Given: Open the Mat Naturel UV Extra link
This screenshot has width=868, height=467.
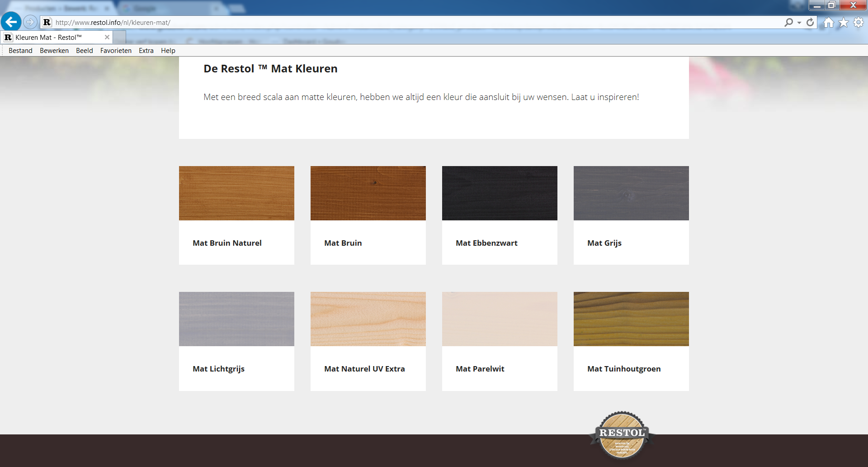Looking at the screenshot, I should coord(364,369).
